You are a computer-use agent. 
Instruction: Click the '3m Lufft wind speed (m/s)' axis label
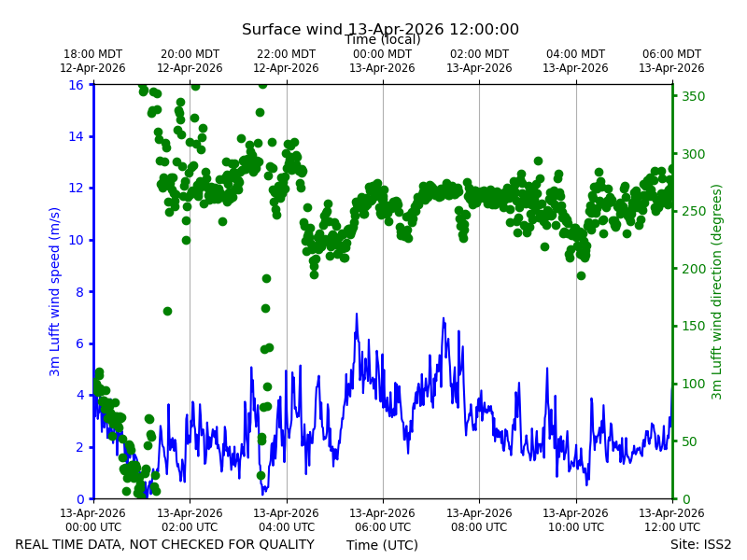[x=55, y=291]
